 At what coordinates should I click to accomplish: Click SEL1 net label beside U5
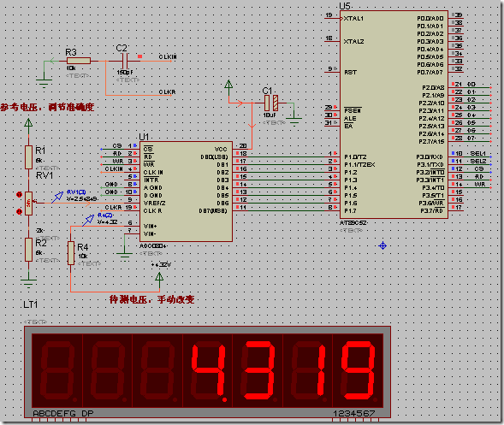(478, 154)
